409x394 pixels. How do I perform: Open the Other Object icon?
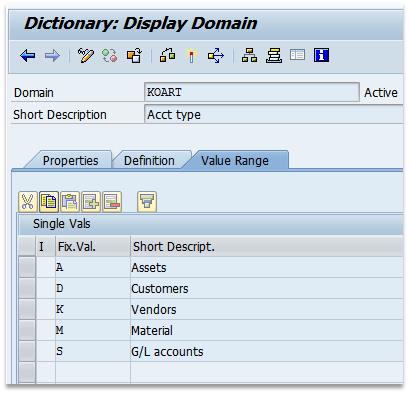[134, 55]
